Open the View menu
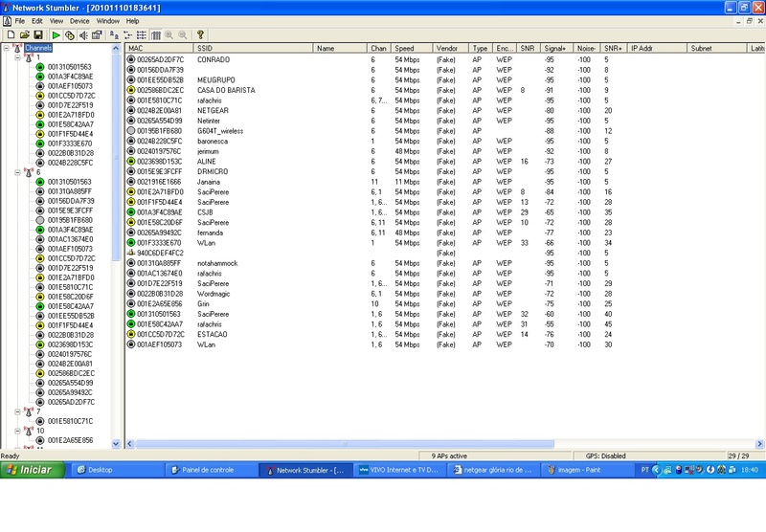This screenshot has height=532, width=766. coord(56,21)
